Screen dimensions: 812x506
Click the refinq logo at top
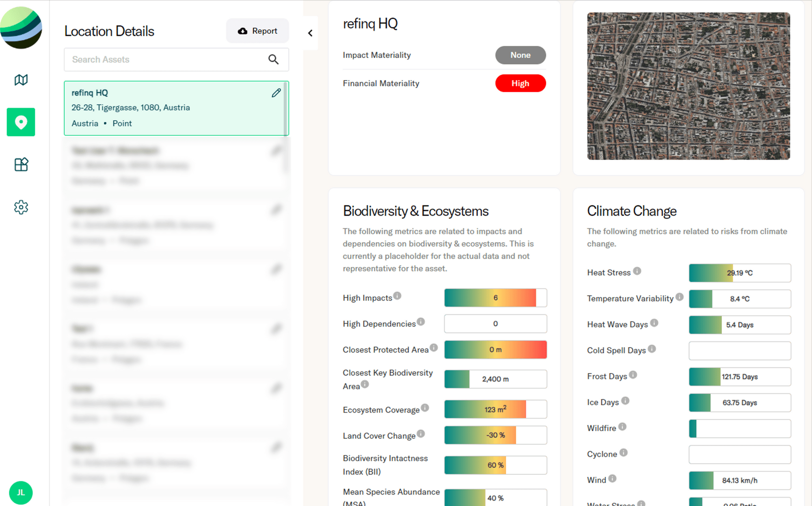21,28
